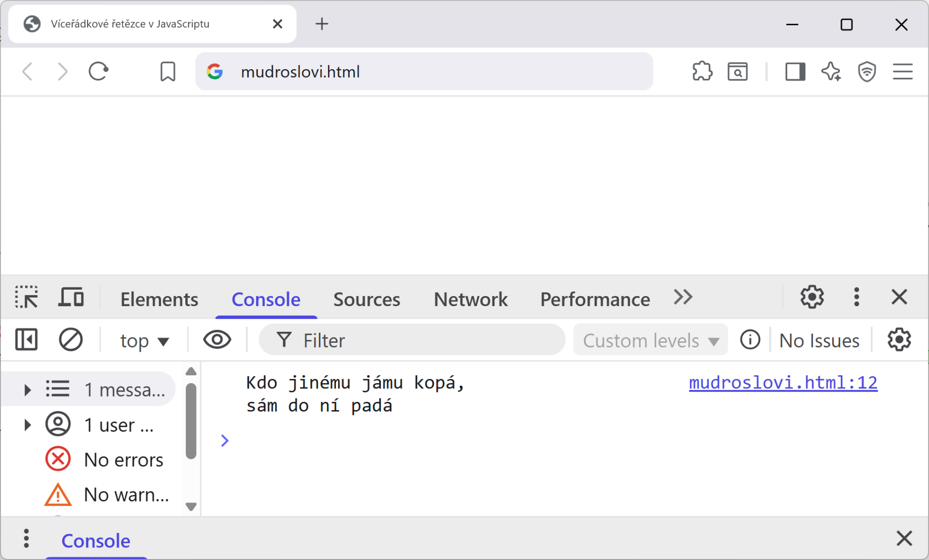The image size is (929, 560).
Task: Toggle the console sidebar panel
Action: pos(27,339)
